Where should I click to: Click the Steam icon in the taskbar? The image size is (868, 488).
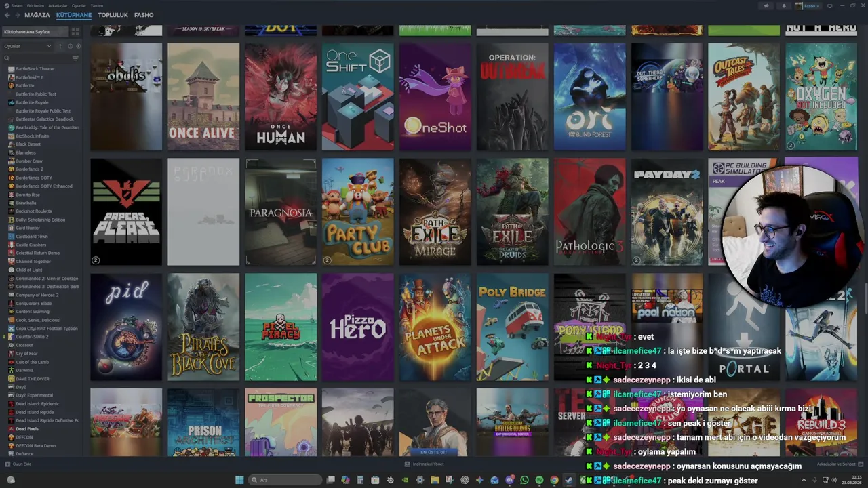[569, 480]
